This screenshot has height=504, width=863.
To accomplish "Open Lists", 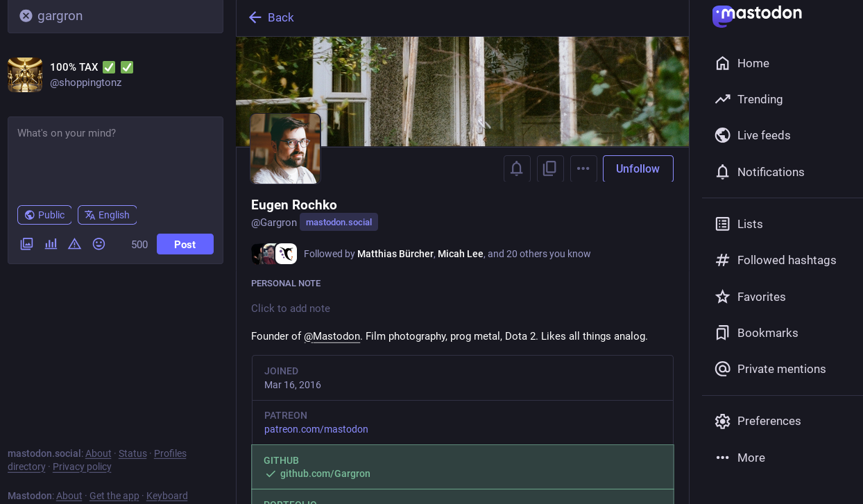I will (x=740, y=224).
